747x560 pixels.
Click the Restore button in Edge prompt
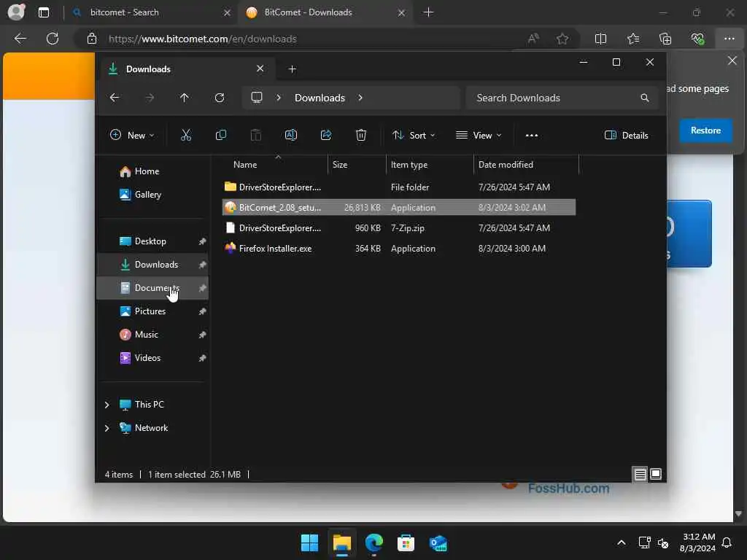(x=705, y=131)
